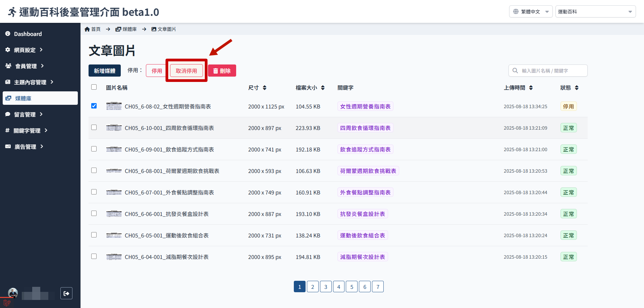Open the 主題內容管理 sidebar menu
The width and height of the screenshot is (644, 308).
click(40, 82)
